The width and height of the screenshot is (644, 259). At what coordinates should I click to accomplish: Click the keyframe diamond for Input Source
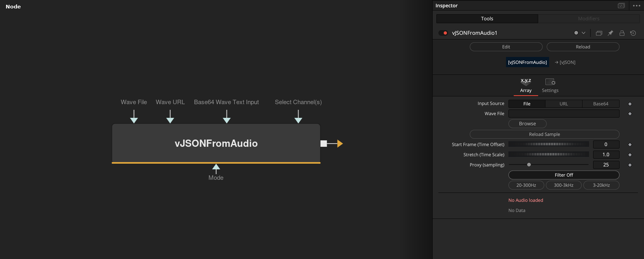pos(630,104)
